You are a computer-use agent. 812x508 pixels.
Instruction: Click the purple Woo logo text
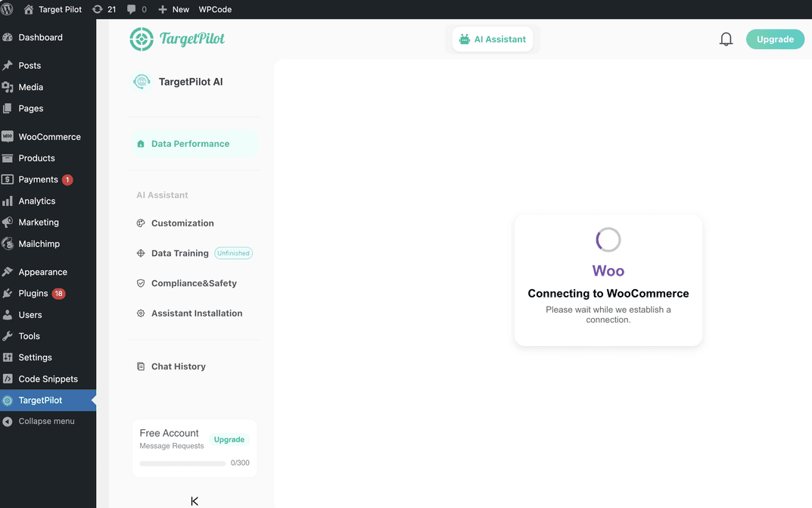point(608,271)
